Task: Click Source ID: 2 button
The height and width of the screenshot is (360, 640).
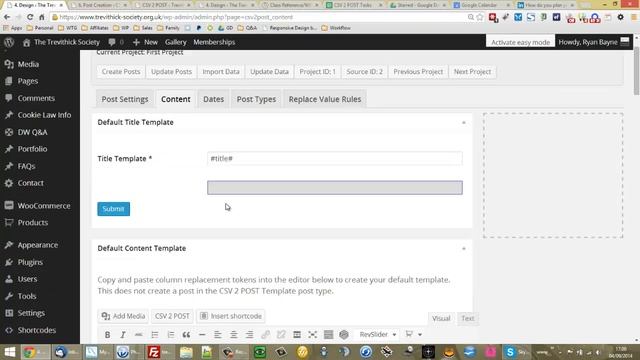Action: coord(364,71)
